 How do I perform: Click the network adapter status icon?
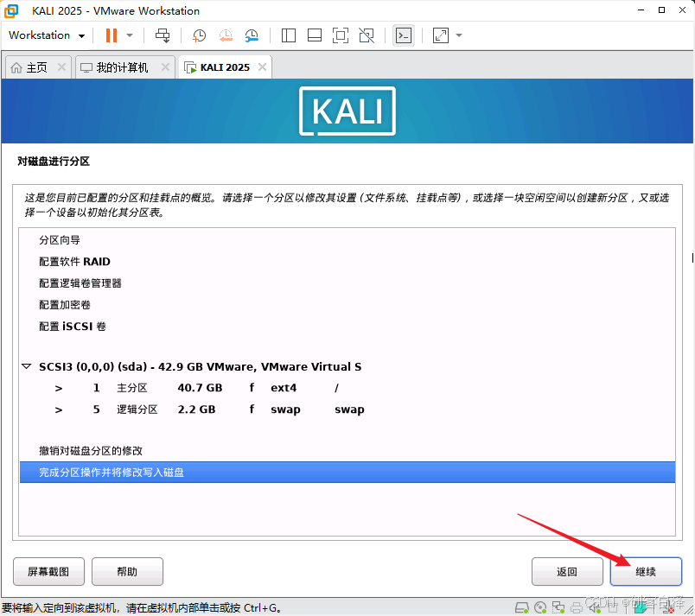558,607
